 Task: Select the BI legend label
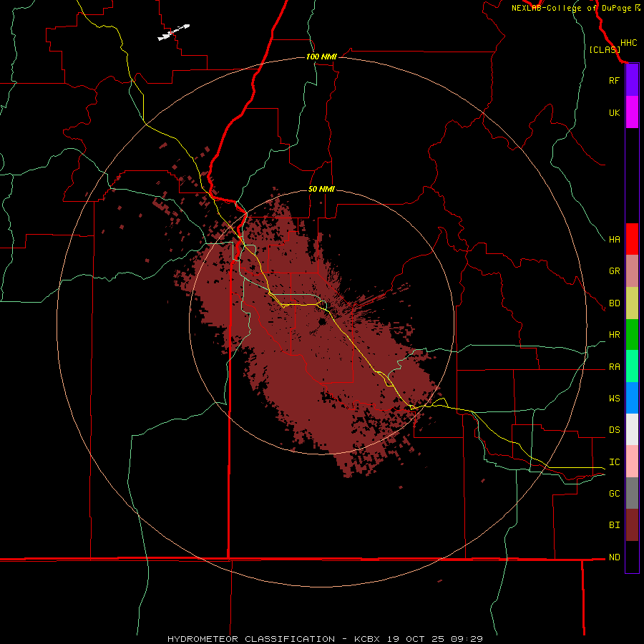point(614,525)
